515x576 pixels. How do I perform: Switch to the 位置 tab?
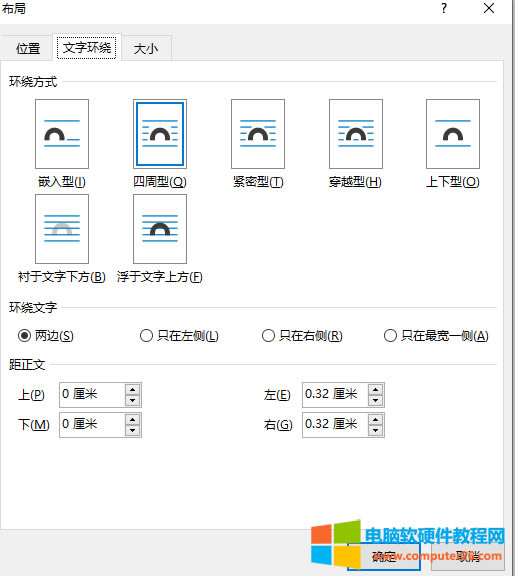click(x=28, y=48)
